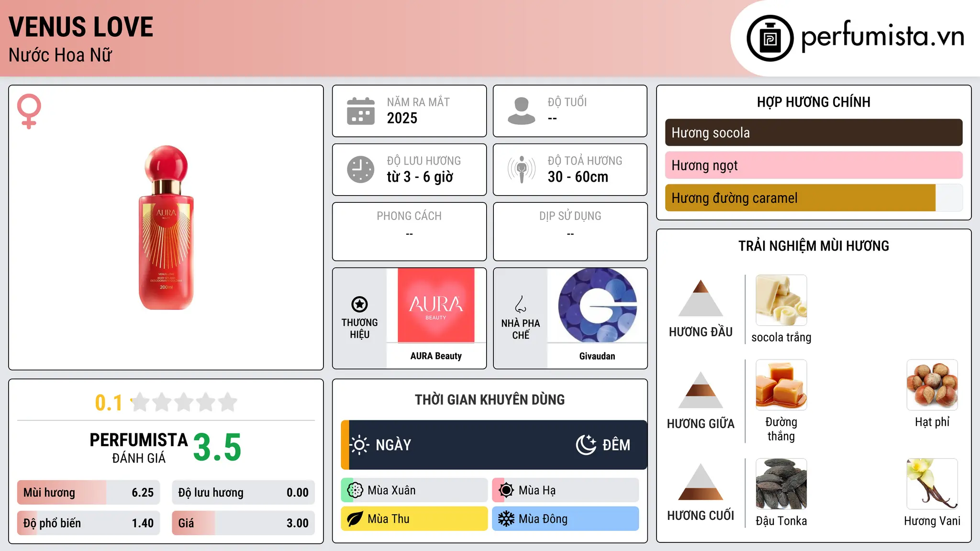Viewport: 980px width, 551px height.
Task: Click the star badge icon above Thương hiệu
Action: coord(359,304)
